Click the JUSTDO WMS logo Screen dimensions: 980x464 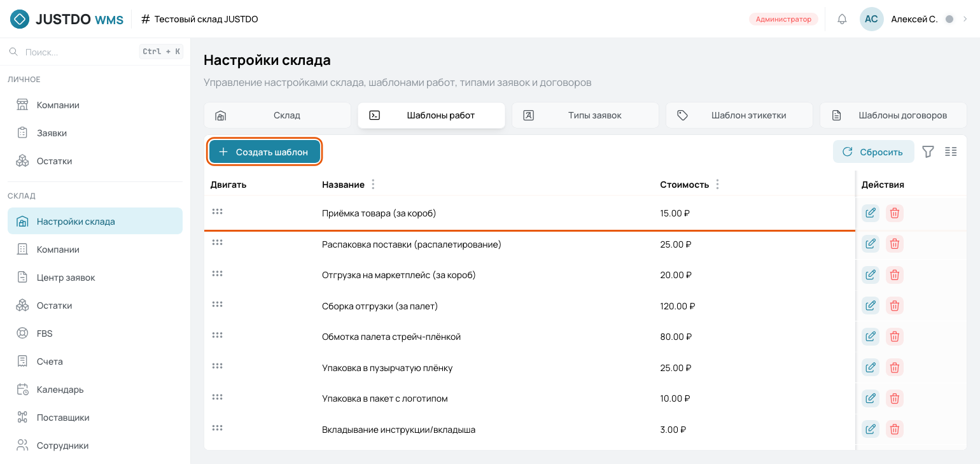(x=67, y=19)
